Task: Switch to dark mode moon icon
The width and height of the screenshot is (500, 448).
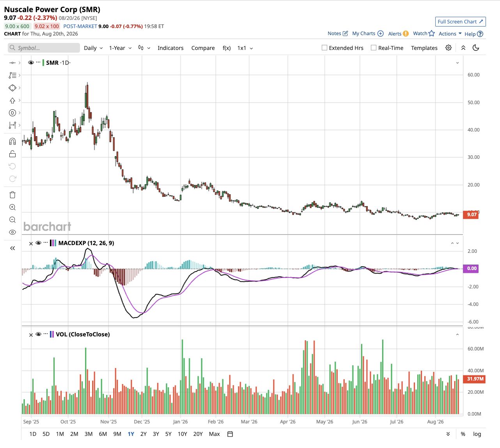Action: [476, 48]
